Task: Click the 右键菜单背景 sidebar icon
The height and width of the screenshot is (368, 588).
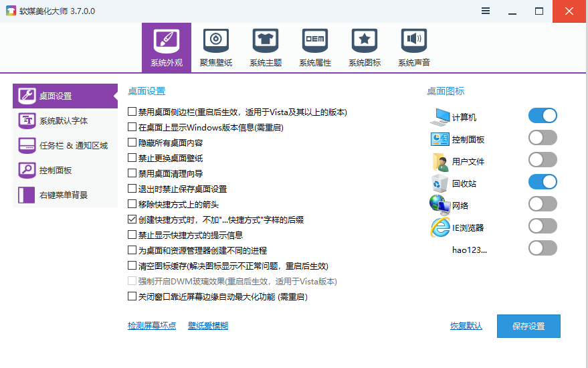Action: click(x=27, y=195)
